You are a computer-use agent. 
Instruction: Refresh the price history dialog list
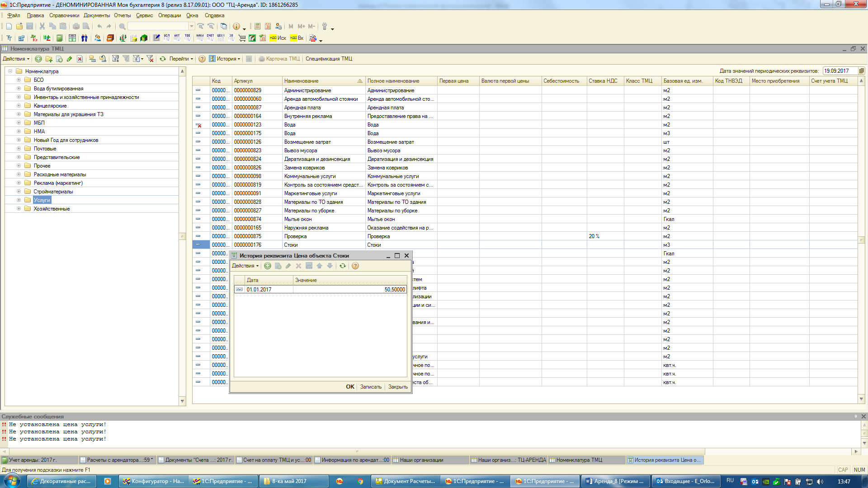(x=343, y=266)
